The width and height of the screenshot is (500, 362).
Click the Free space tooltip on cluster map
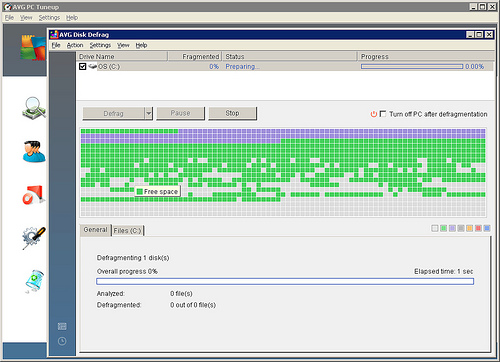(x=157, y=191)
